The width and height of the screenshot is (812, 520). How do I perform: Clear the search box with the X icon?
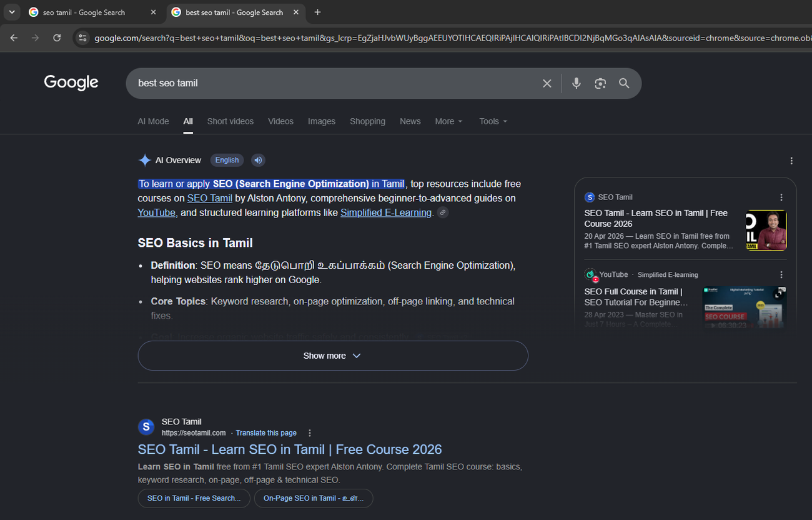pyautogui.click(x=547, y=83)
